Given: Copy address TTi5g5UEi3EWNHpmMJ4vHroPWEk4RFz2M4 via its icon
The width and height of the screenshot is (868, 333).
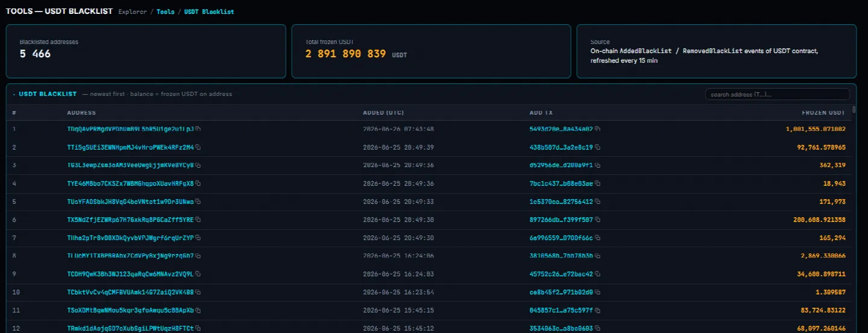Looking at the screenshot, I should point(198,147).
